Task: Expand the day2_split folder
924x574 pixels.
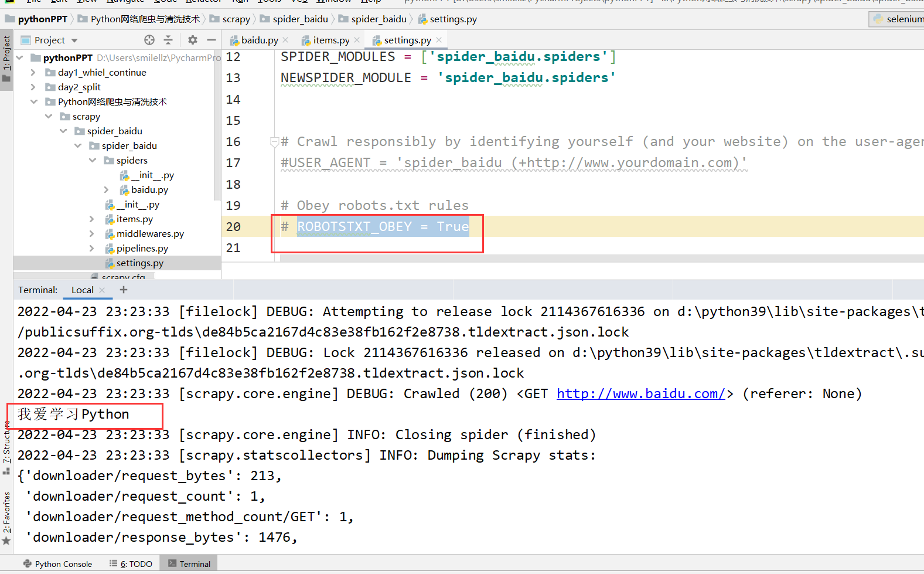Action: click(x=33, y=87)
